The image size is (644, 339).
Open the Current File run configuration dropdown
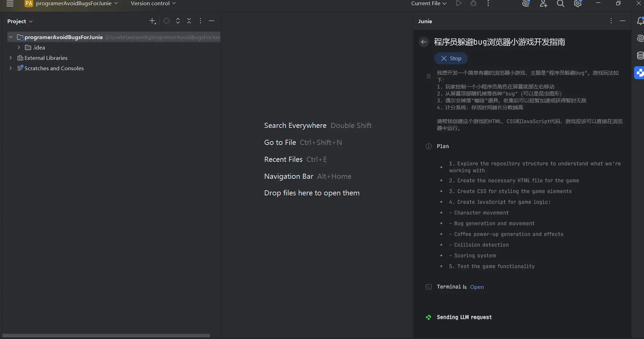tap(429, 3)
